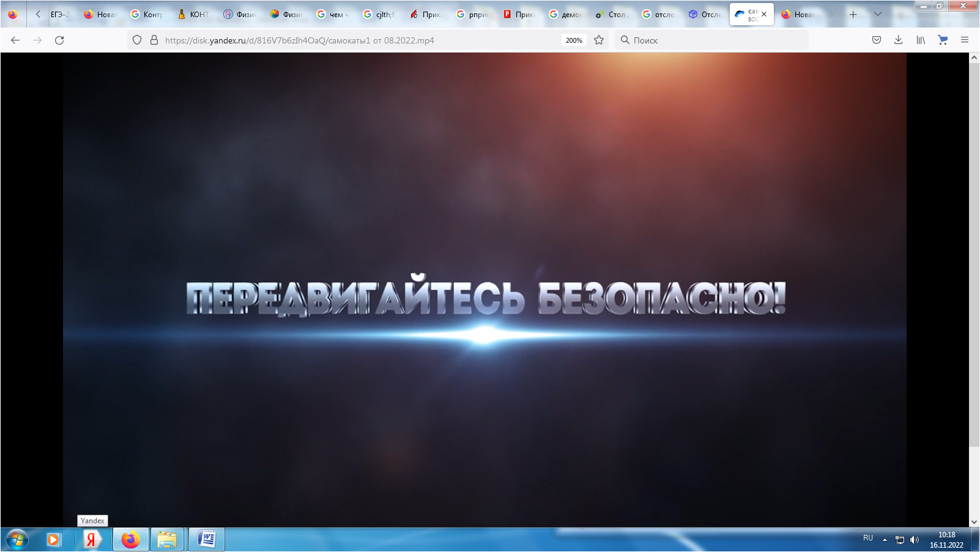Open tracking protection shield panel
The image size is (980, 552).
click(137, 40)
